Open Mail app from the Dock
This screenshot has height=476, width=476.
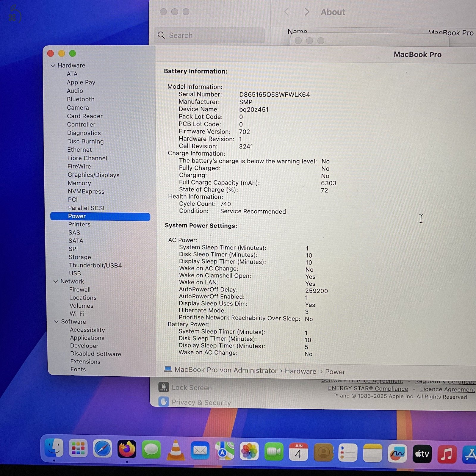(x=200, y=451)
